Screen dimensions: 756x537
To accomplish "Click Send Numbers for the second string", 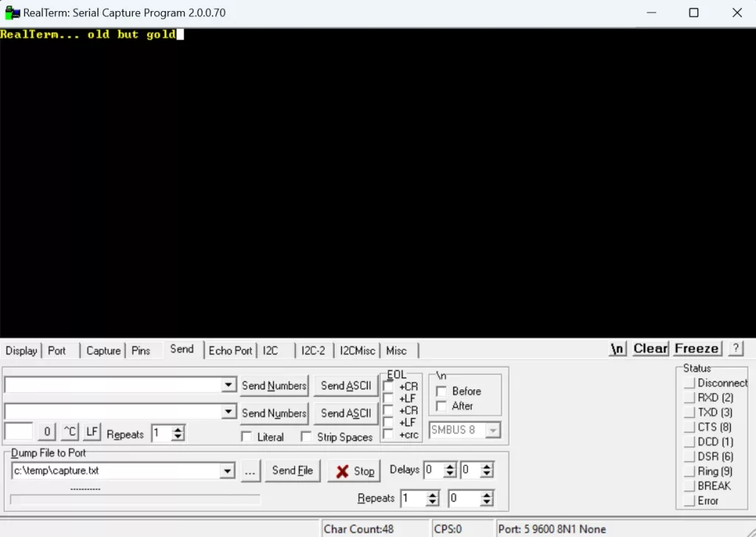I will coord(275,414).
